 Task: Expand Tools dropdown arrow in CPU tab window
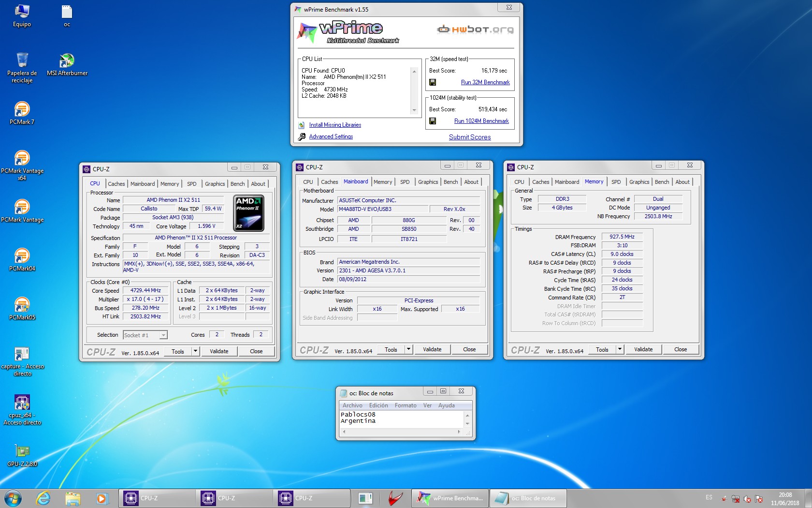195,351
